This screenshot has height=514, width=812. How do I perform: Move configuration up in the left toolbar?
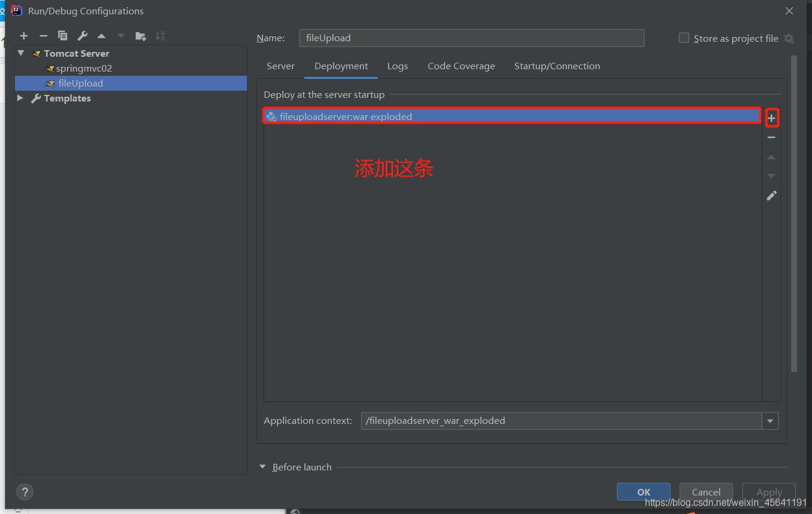pyautogui.click(x=101, y=36)
